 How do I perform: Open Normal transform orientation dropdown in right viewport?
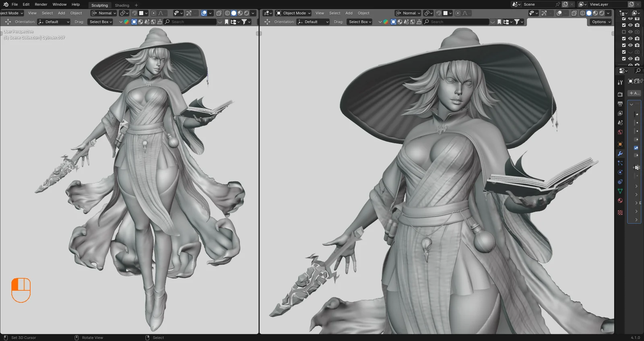pos(408,13)
